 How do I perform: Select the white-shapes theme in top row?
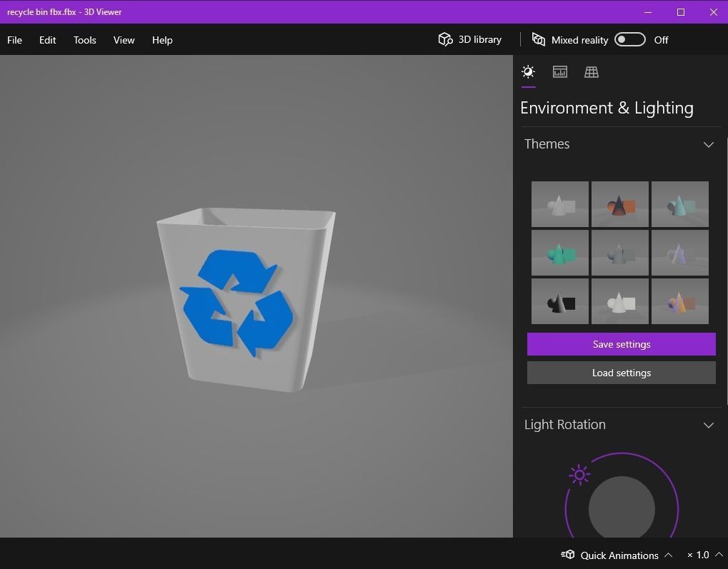560,204
